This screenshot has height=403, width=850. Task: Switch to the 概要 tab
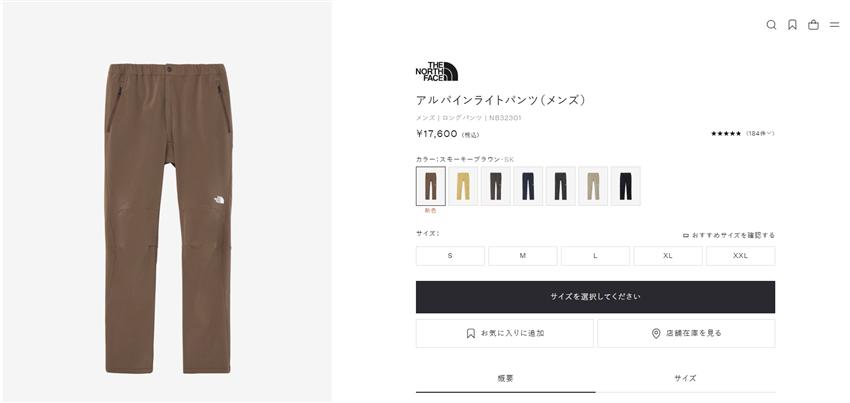click(x=505, y=379)
